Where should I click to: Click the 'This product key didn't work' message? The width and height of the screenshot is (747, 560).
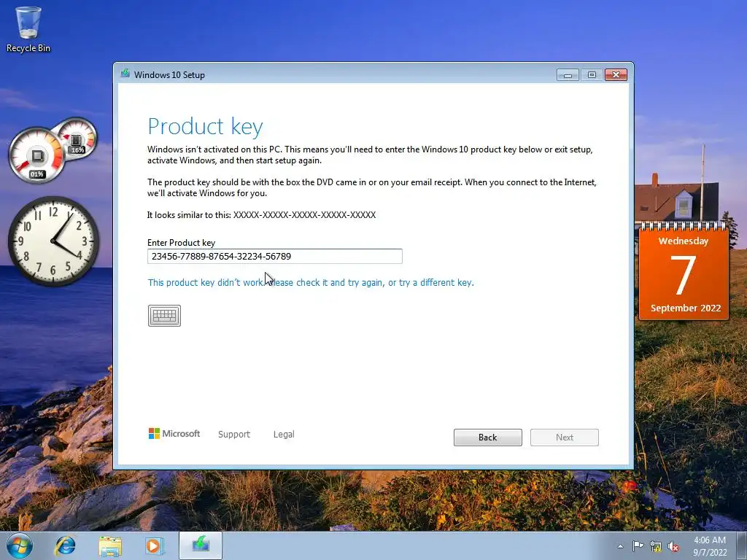coord(311,282)
